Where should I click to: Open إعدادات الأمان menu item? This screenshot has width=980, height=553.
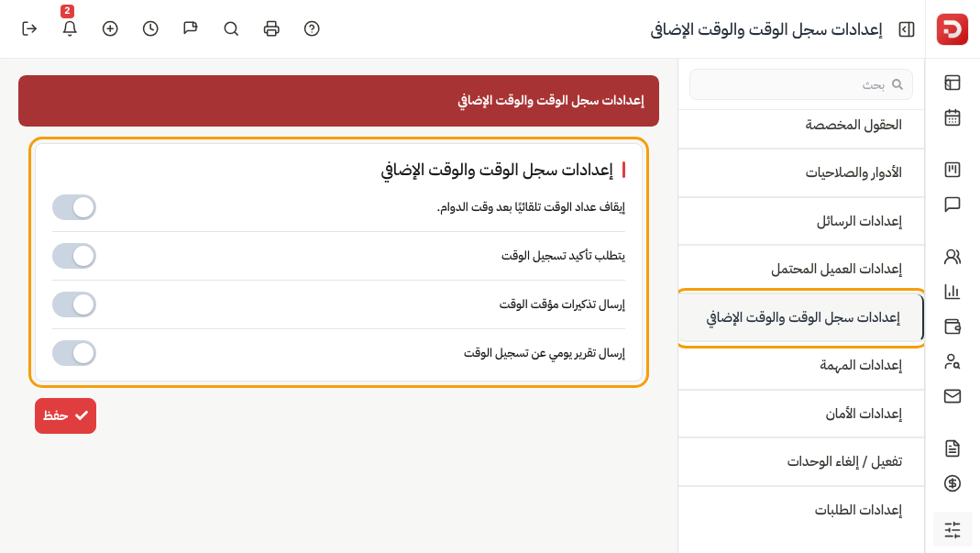(800, 414)
